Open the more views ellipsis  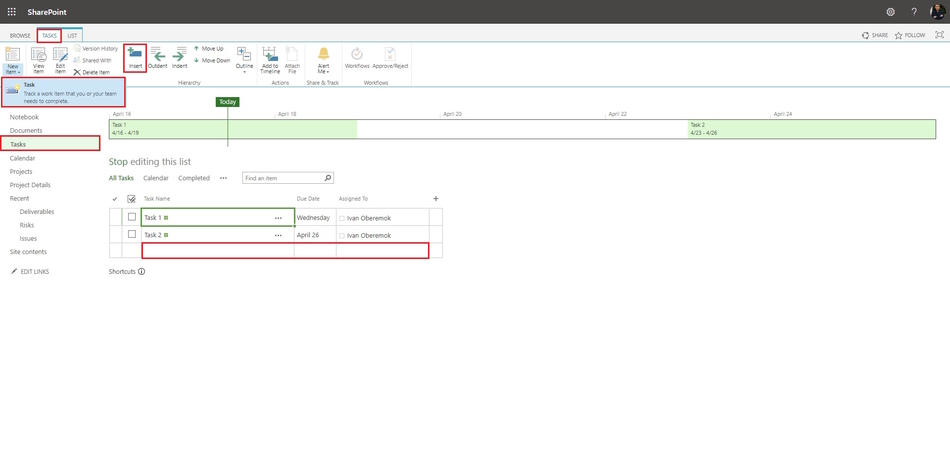point(223,178)
